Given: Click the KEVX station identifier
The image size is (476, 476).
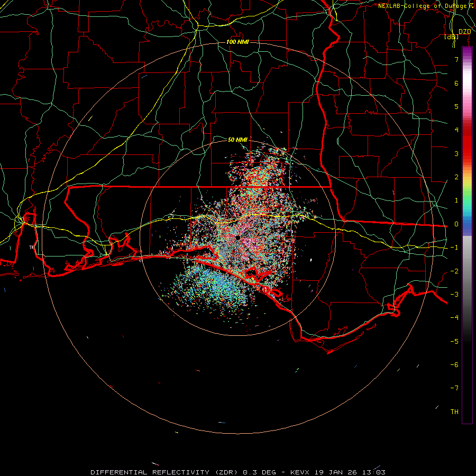Looking at the screenshot, I should click(x=300, y=472).
